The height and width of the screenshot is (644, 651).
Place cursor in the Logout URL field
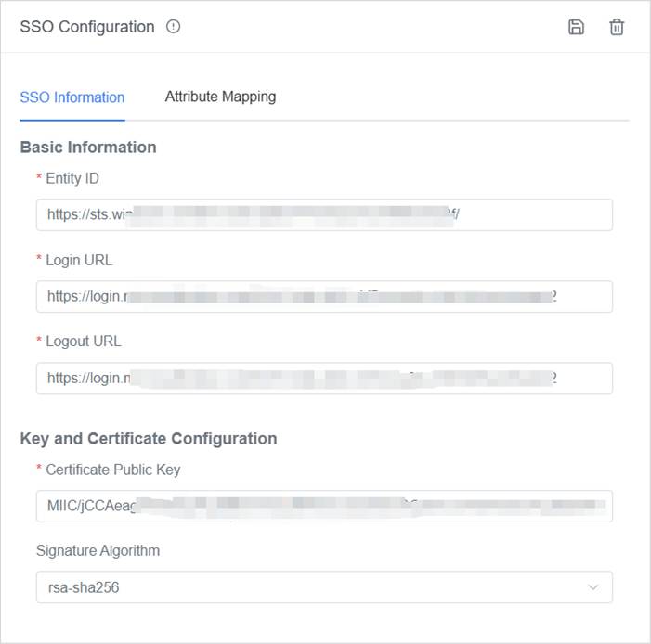click(x=324, y=379)
